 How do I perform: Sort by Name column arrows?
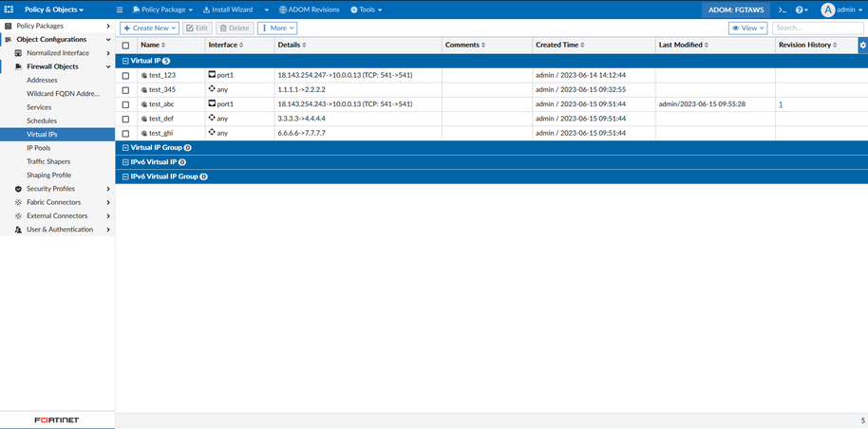pyautogui.click(x=162, y=46)
